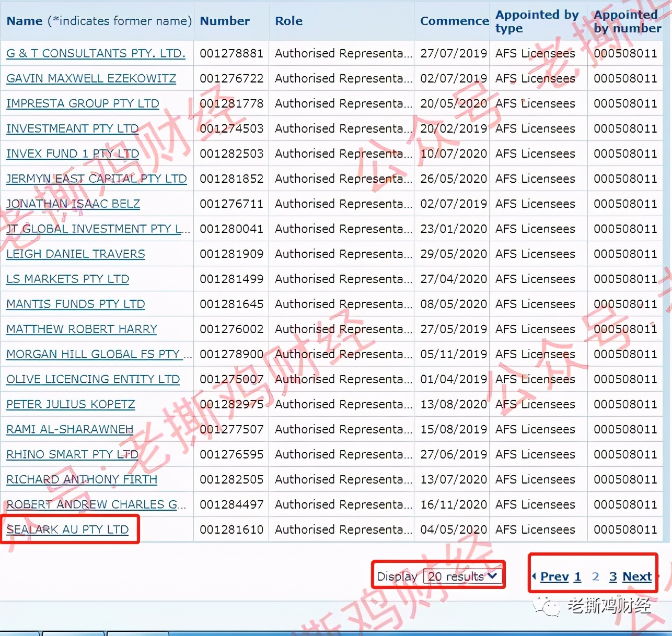Select number cell 001282975
The image size is (672, 636).
(x=231, y=404)
